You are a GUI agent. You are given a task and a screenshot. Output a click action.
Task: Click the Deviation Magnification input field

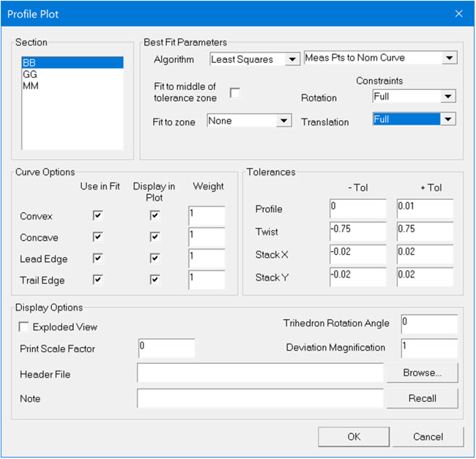click(429, 348)
